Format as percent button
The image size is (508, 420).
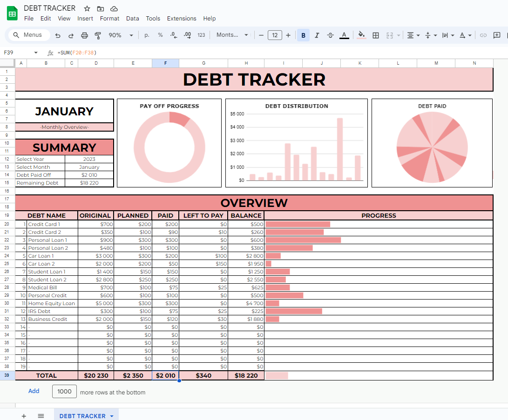tap(160, 35)
